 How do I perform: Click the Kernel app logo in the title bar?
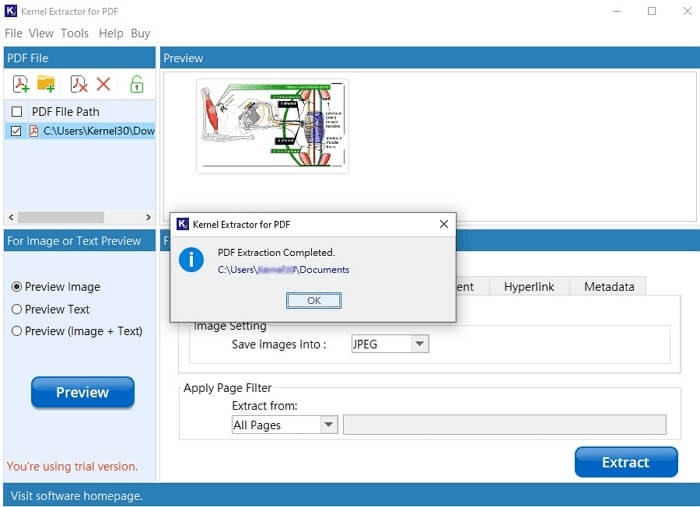tap(11, 11)
